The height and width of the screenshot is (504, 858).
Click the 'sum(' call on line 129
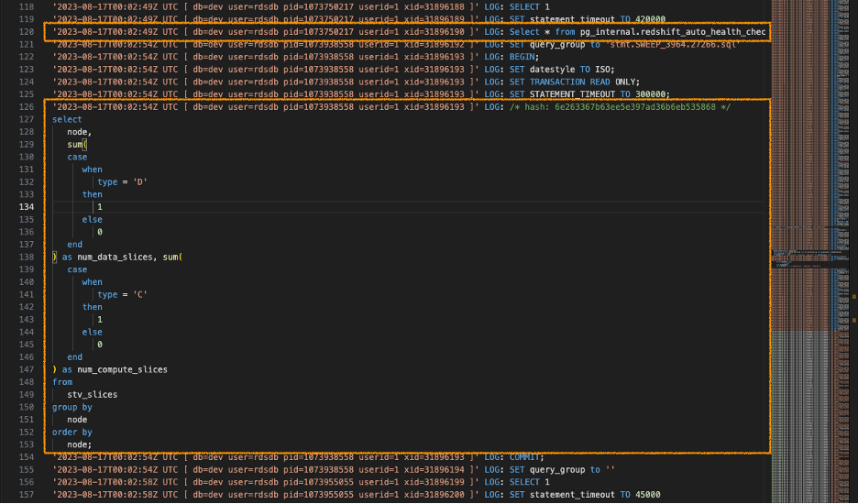click(x=77, y=145)
